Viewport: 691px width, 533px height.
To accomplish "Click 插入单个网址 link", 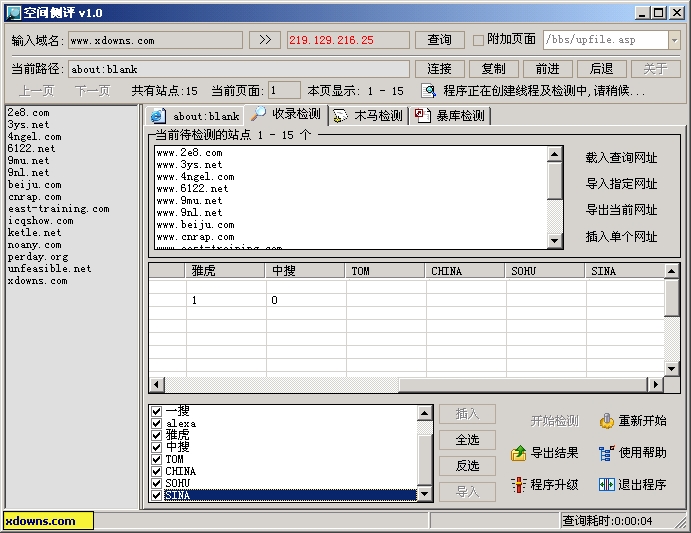I will coord(621,237).
